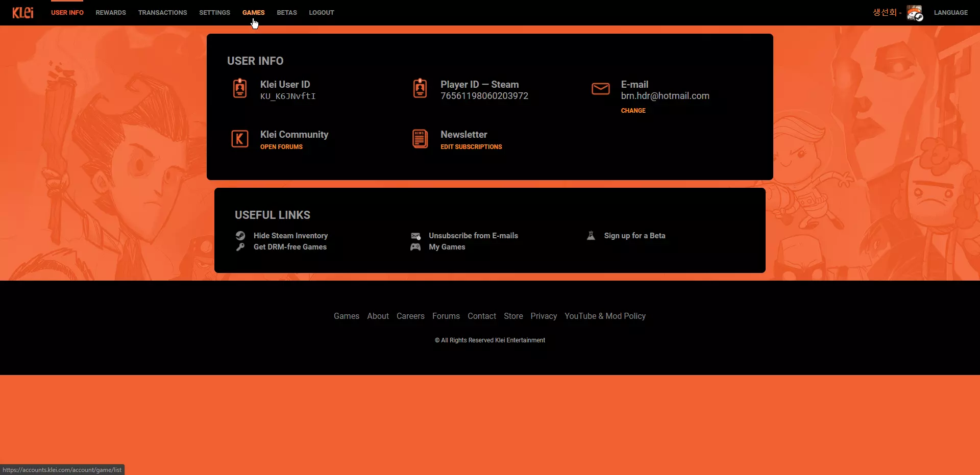The height and width of the screenshot is (475, 980).
Task: Click the Newsletter label
Action: pyautogui.click(x=464, y=135)
